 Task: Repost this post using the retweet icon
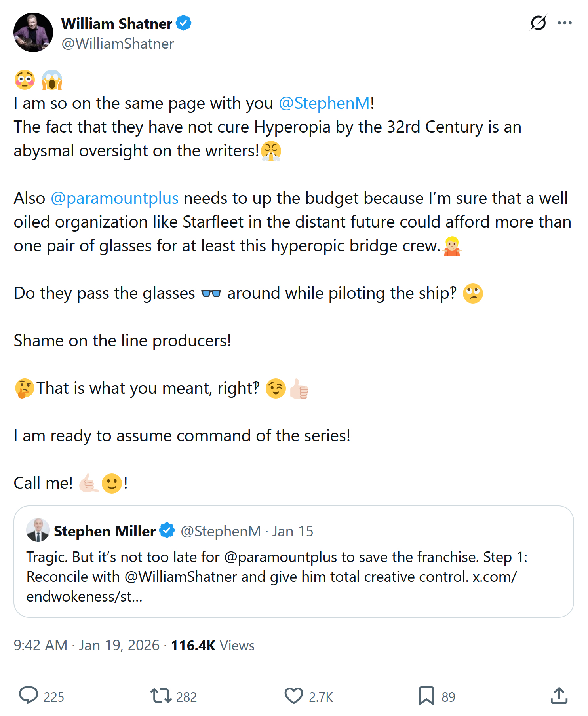coord(161,695)
